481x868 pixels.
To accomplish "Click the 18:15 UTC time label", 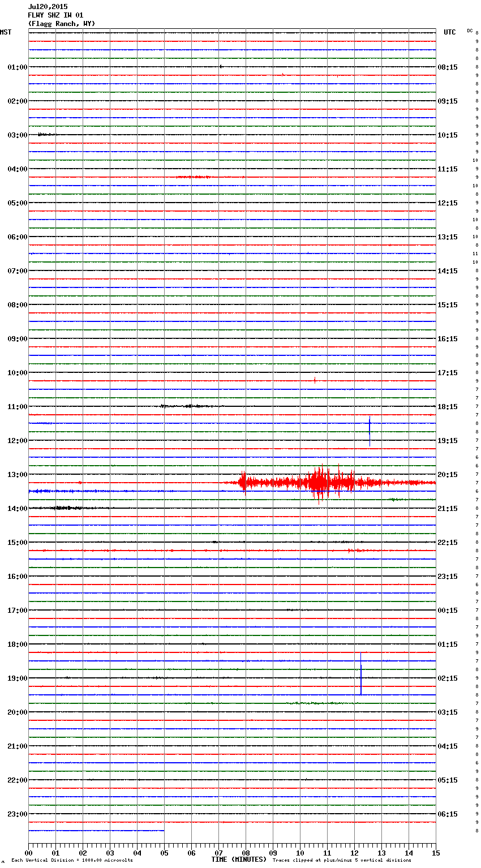I will pos(448,407).
